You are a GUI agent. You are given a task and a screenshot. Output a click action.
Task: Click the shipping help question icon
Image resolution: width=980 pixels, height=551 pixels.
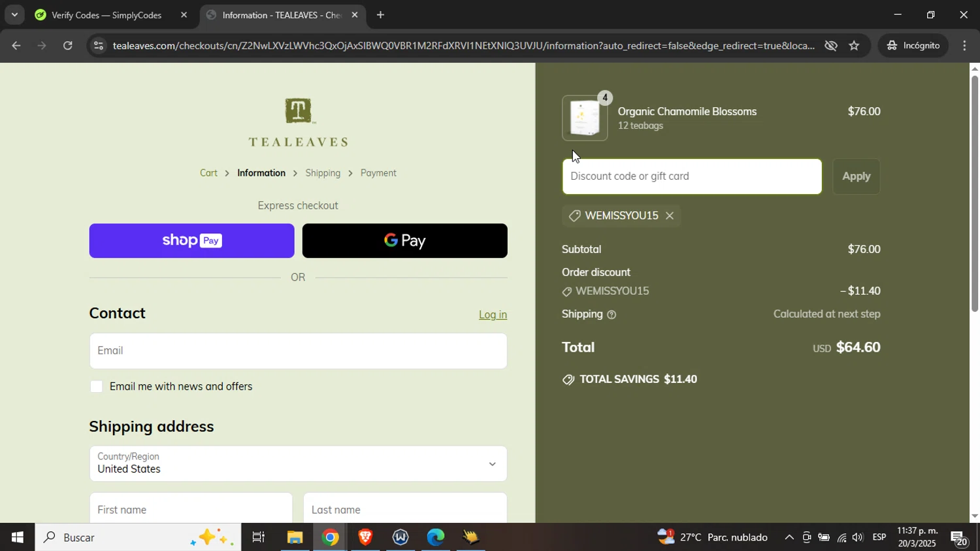612,315
